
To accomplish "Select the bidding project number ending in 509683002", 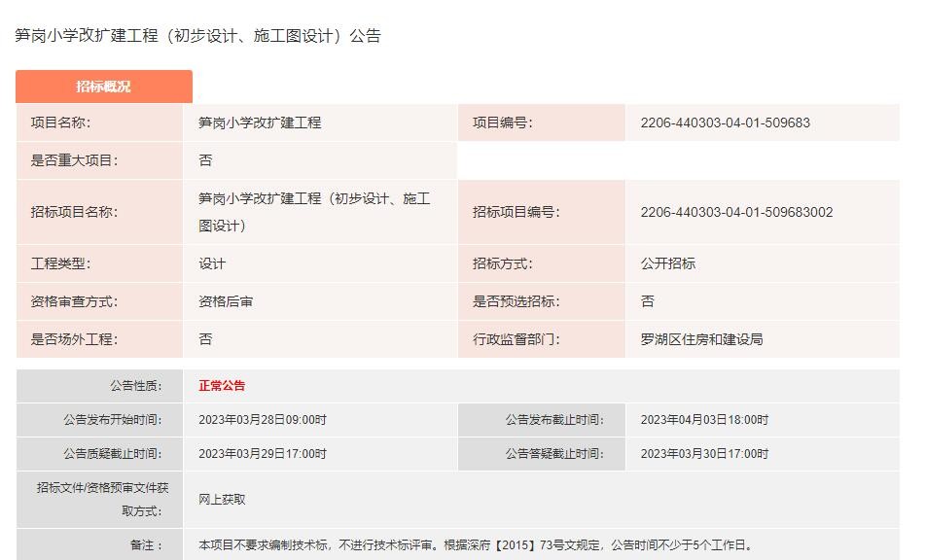I will [x=736, y=212].
